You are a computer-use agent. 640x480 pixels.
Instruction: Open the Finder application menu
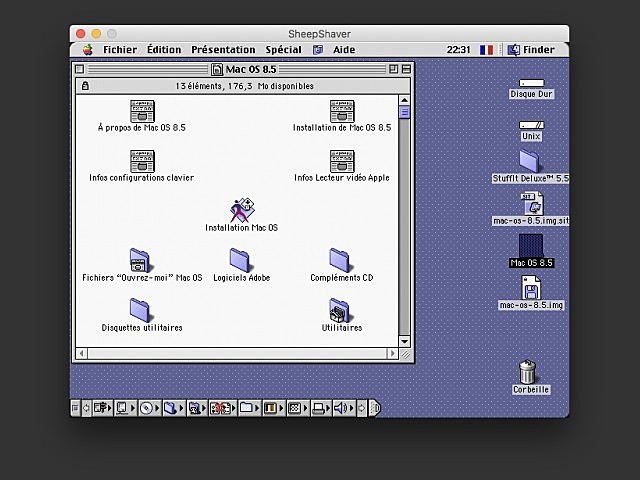coord(531,50)
